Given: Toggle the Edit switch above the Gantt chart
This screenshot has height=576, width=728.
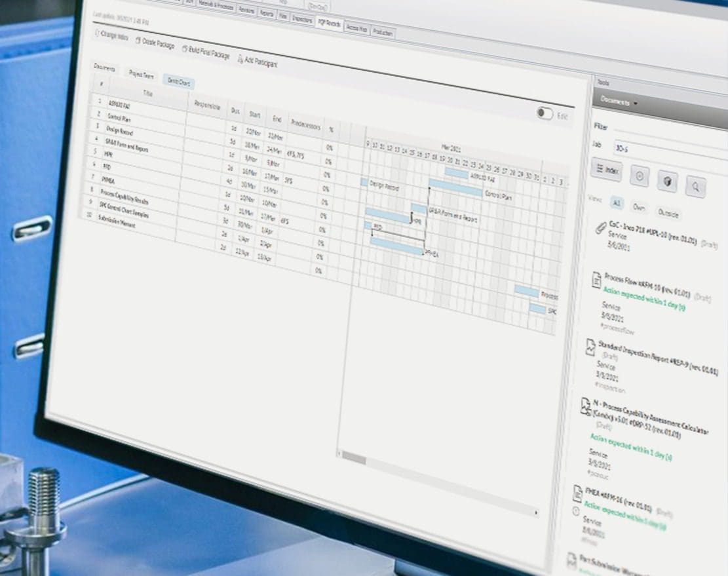Looking at the screenshot, I should [544, 113].
